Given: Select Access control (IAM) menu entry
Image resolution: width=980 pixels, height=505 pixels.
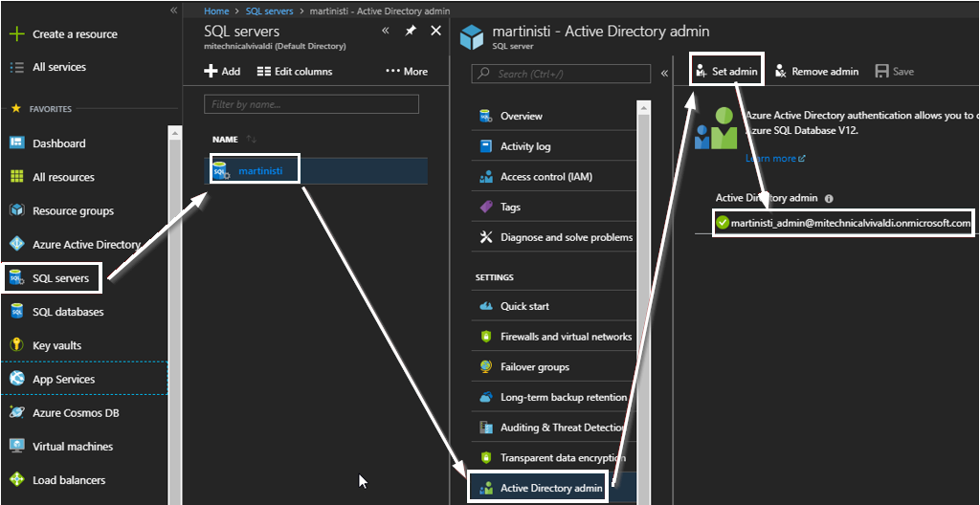Looking at the screenshot, I should [x=554, y=177].
